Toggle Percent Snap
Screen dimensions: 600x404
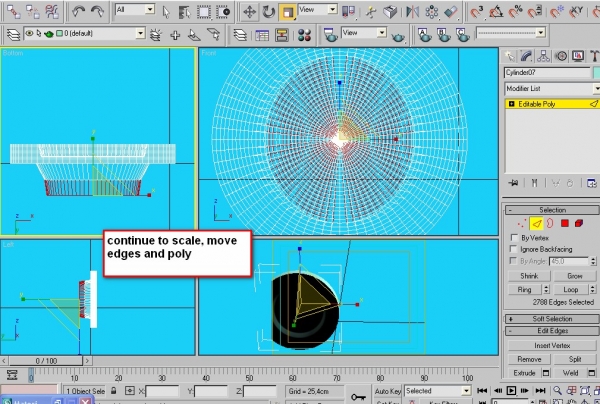click(x=515, y=12)
